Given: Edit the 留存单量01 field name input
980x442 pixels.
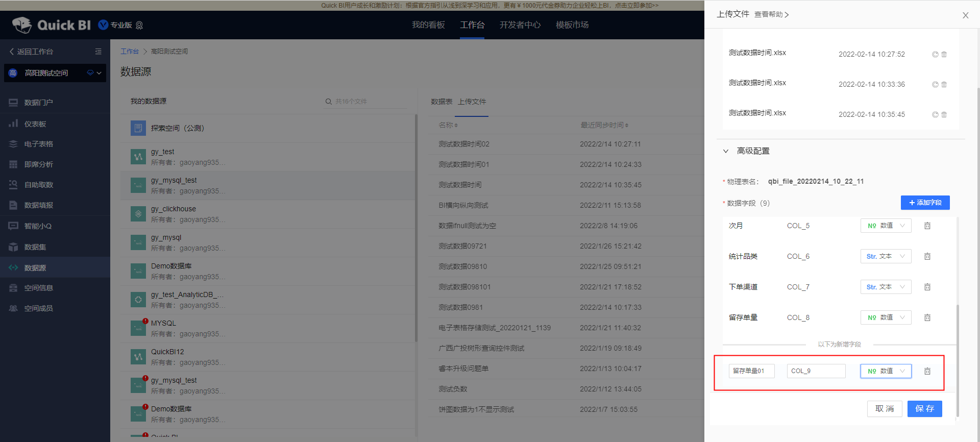Looking at the screenshot, I should click(752, 371).
